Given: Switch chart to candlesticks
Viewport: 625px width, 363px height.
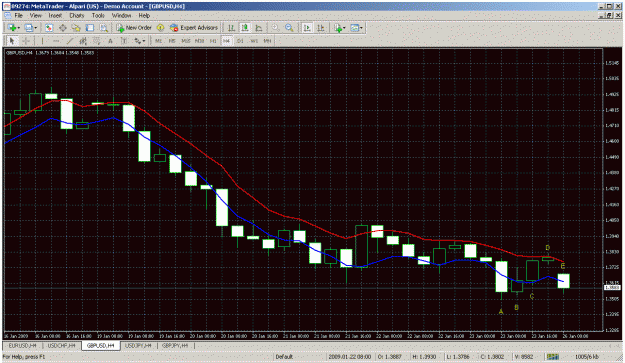Looking at the screenshot, I should coord(245,27).
